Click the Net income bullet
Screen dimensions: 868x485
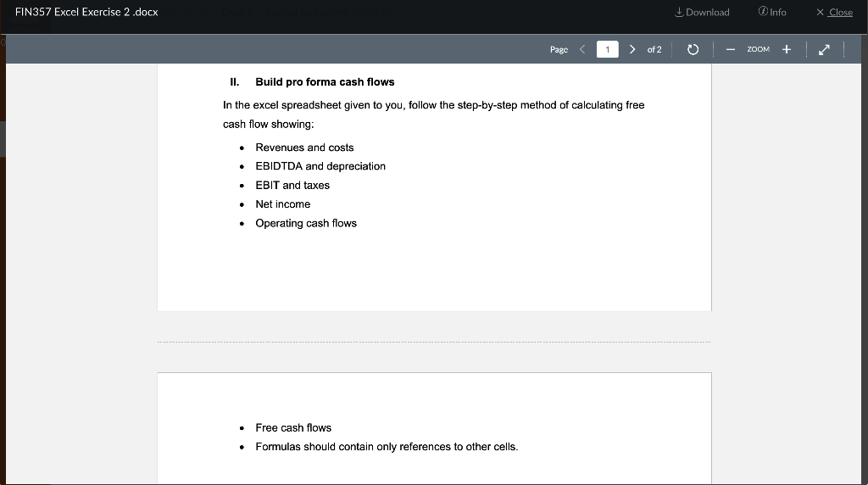[283, 204]
